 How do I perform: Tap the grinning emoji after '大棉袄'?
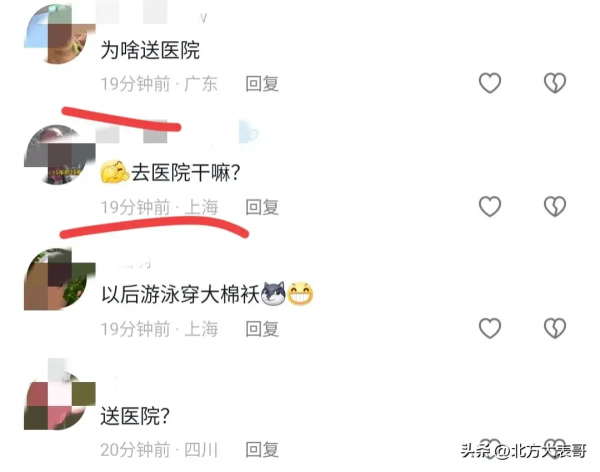pyautogui.click(x=300, y=294)
